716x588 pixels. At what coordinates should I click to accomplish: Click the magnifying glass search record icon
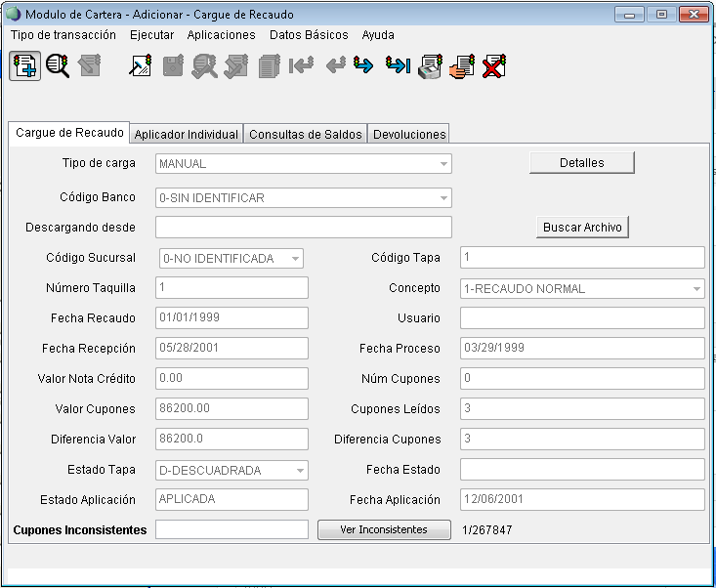pos(58,66)
